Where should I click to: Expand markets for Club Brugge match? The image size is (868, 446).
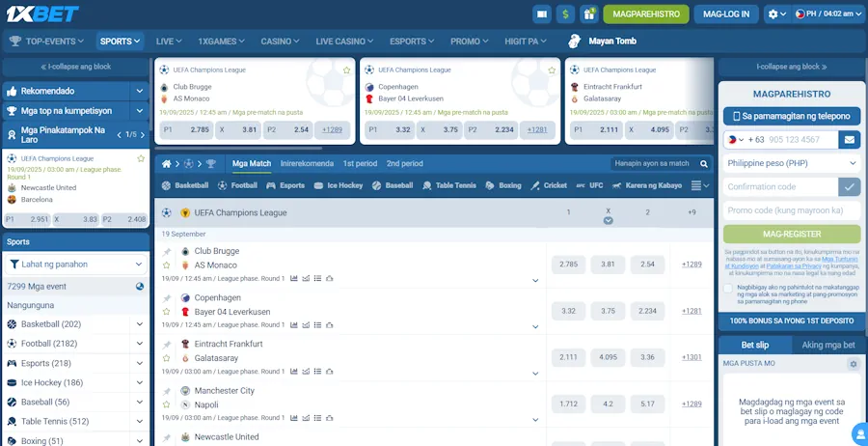click(x=535, y=280)
